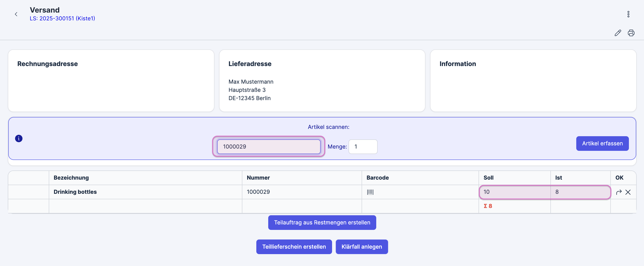Viewport: 644px width, 266px height.
Task: Open the three-dot options menu
Action: 628,14
